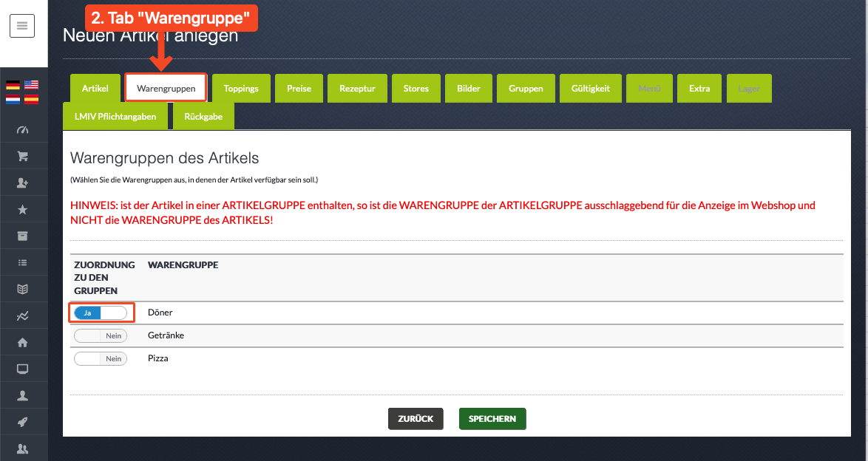
Task: Open the home sidebar icon
Action: [x=23, y=343]
